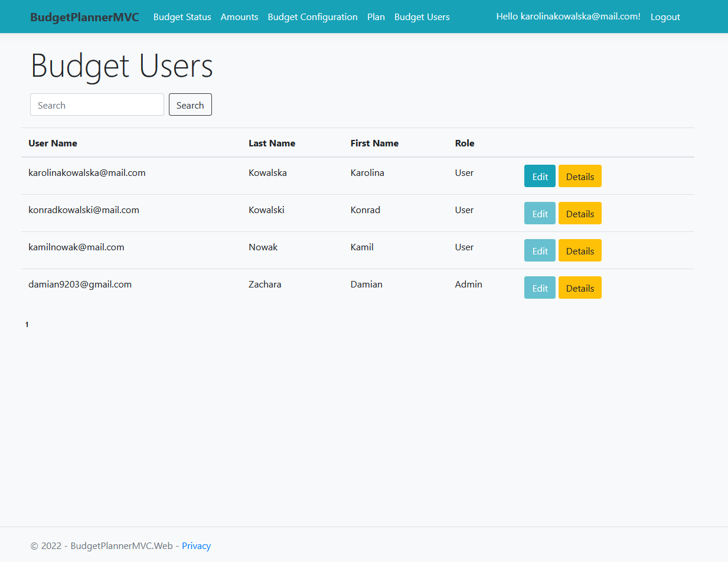The image size is (728, 562).
Task: View Details for karolinakowalska@mail.com
Action: coord(580,176)
